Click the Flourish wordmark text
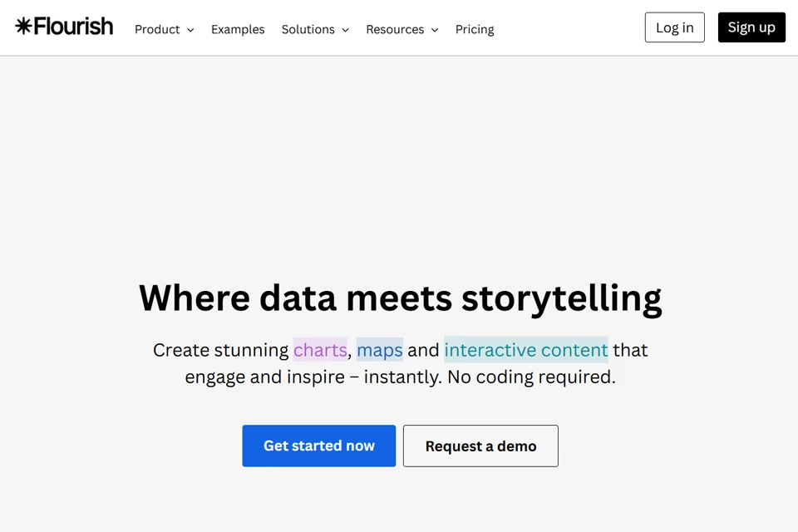This screenshot has height=532, width=798. point(73,26)
